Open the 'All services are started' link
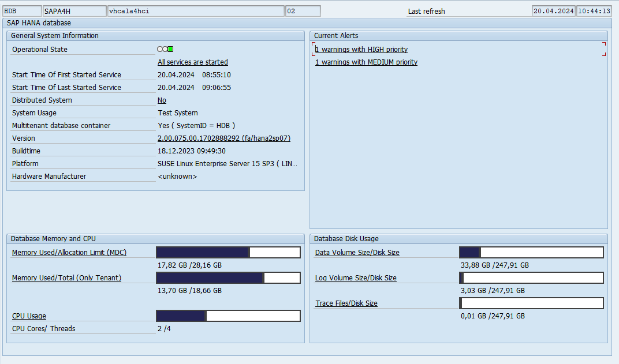Screen dimensions: 619x364 (x=193, y=62)
